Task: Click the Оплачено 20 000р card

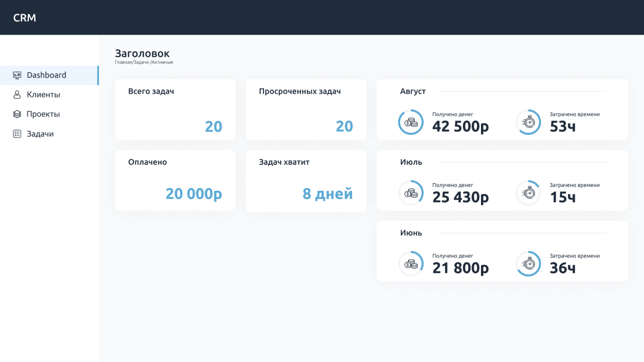Action: (x=175, y=180)
